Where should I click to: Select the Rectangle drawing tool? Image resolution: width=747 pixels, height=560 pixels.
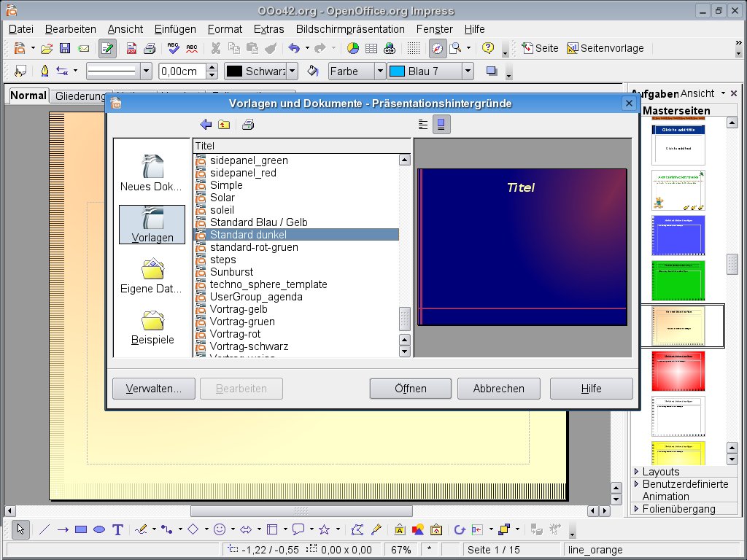click(81, 530)
